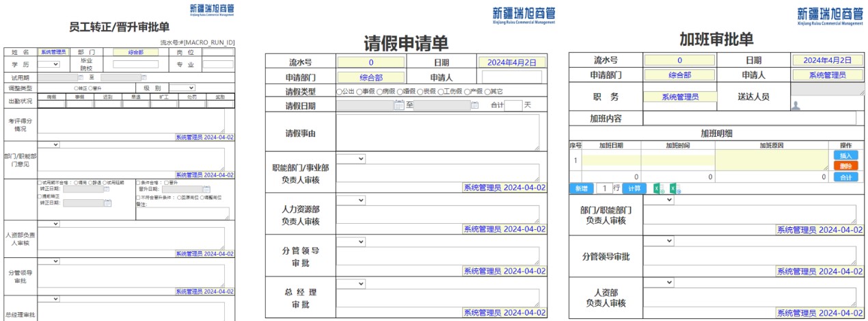Image resolution: width=868 pixels, height=321 pixels.
Task: Click person picker icon under 送达人员
Action: click(x=796, y=105)
